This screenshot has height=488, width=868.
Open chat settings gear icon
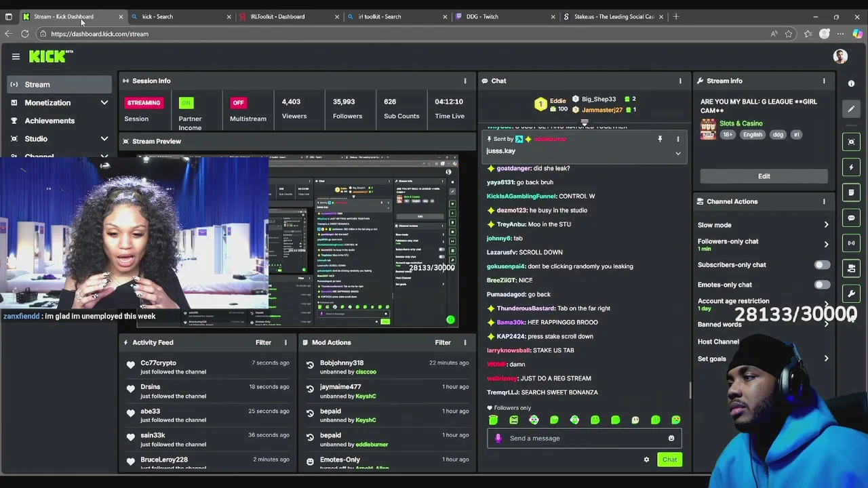tap(646, 460)
